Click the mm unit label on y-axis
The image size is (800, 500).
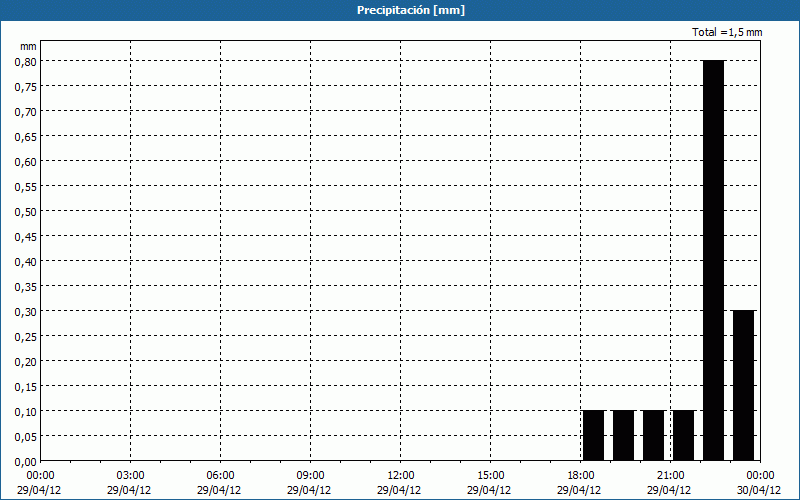(28, 46)
